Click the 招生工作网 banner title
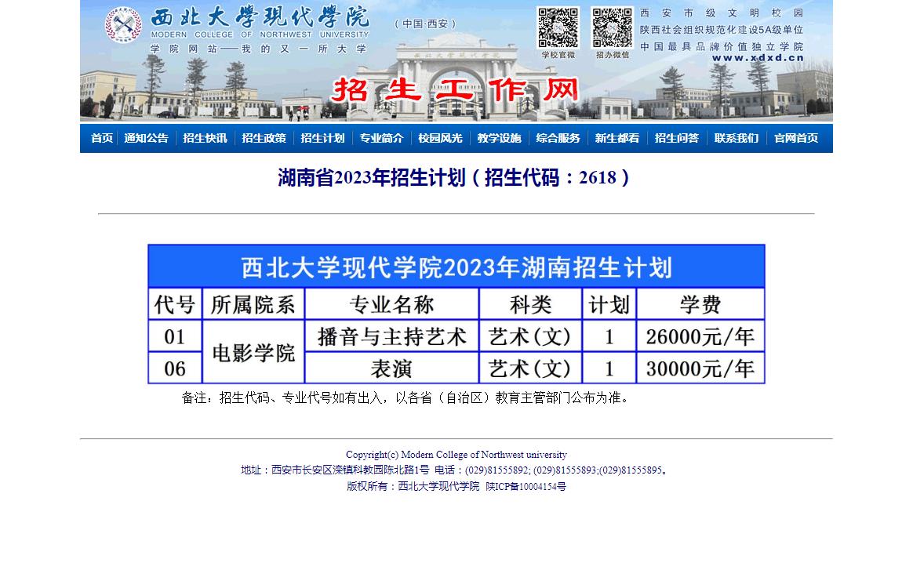Image resolution: width=902 pixels, height=588 pixels. click(455, 89)
